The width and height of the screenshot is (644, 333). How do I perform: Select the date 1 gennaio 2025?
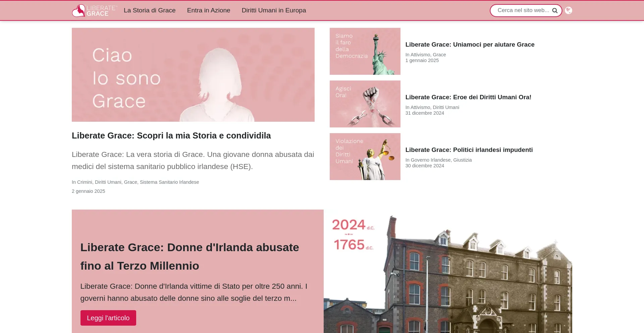(x=422, y=60)
